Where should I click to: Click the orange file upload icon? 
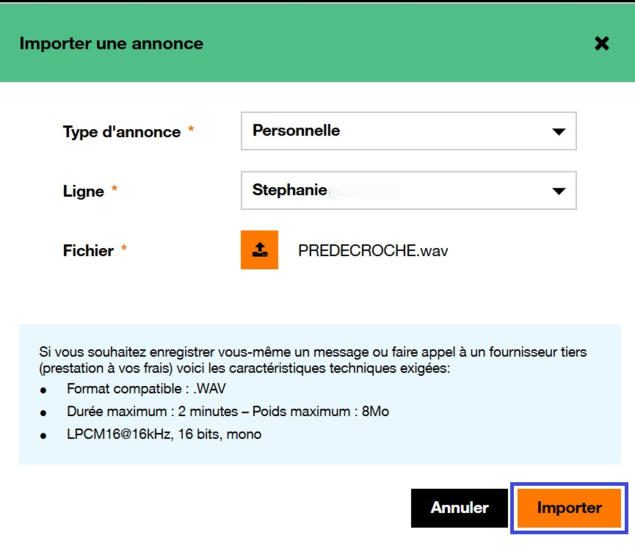coord(259,250)
